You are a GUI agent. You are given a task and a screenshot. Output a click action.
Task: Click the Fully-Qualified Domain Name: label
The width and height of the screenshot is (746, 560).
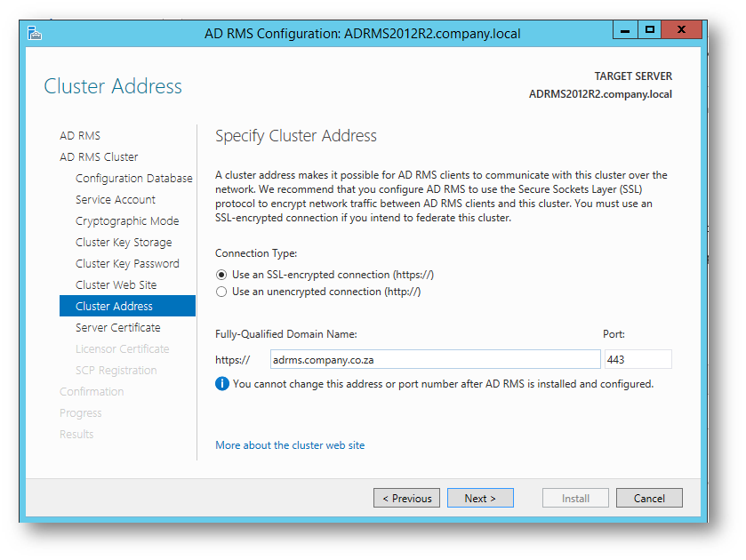[x=286, y=334]
